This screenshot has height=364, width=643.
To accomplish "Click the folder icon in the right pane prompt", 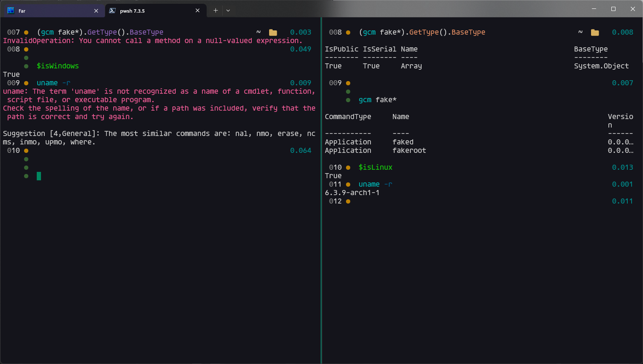I will (x=595, y=32).
